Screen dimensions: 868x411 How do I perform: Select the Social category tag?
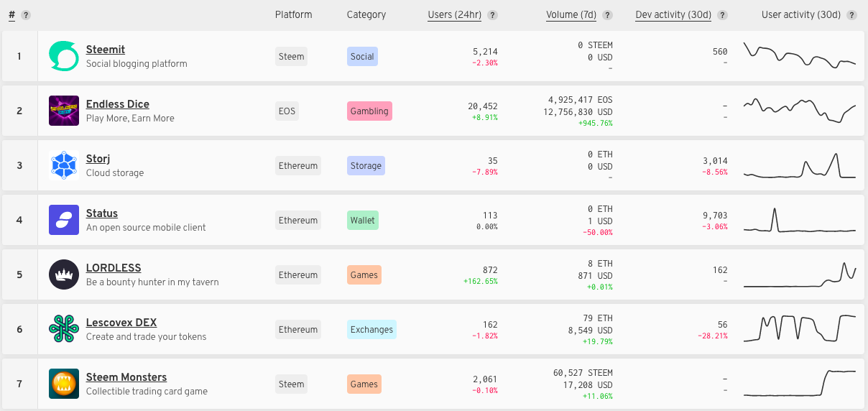pyautogui.click(x=362, y=57)
